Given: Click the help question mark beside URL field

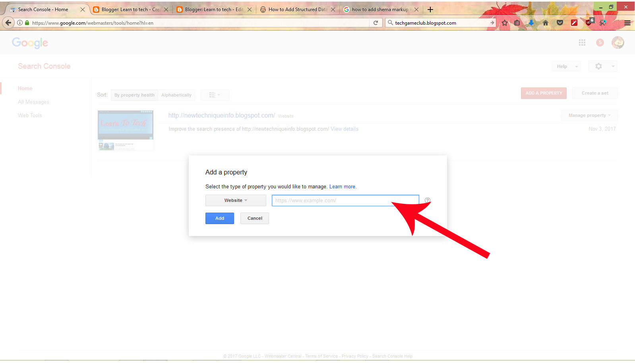Looking at the screenshot, I should tap(428, 200).
